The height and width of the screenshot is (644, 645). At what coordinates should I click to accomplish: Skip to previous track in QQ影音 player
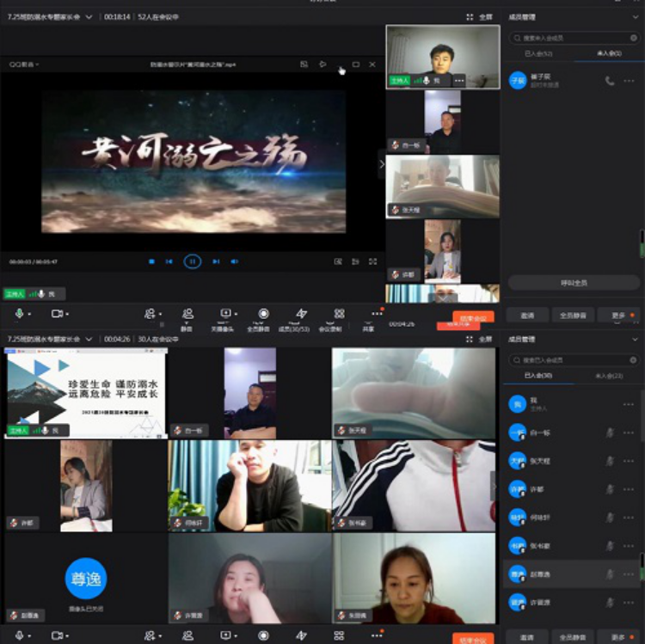coord(169,261)
